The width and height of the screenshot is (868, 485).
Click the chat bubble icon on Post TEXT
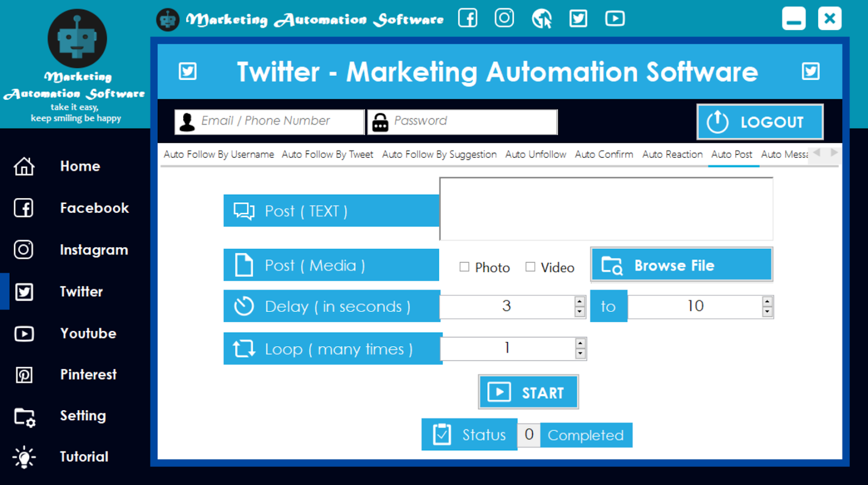point(244,211)
